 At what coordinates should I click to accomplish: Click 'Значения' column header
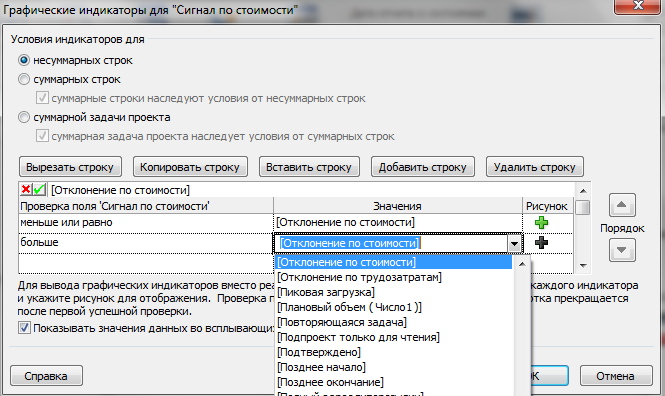(398, 206)
